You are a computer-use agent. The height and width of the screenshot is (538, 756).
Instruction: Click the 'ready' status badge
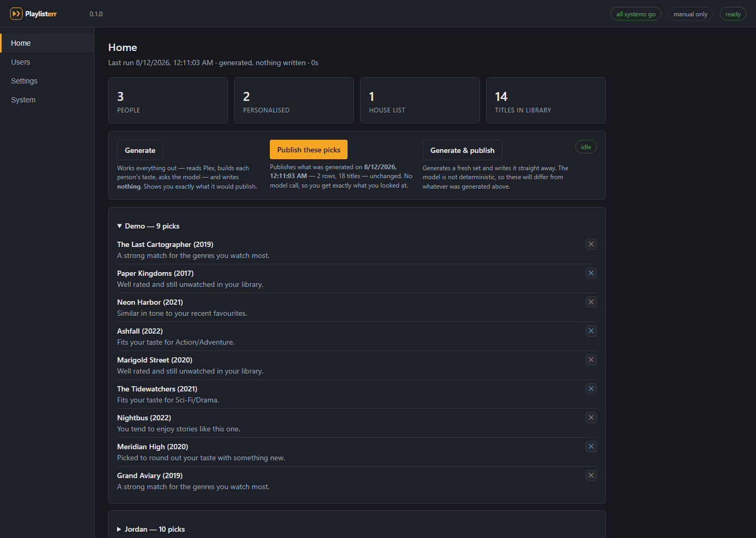point(733,14)
